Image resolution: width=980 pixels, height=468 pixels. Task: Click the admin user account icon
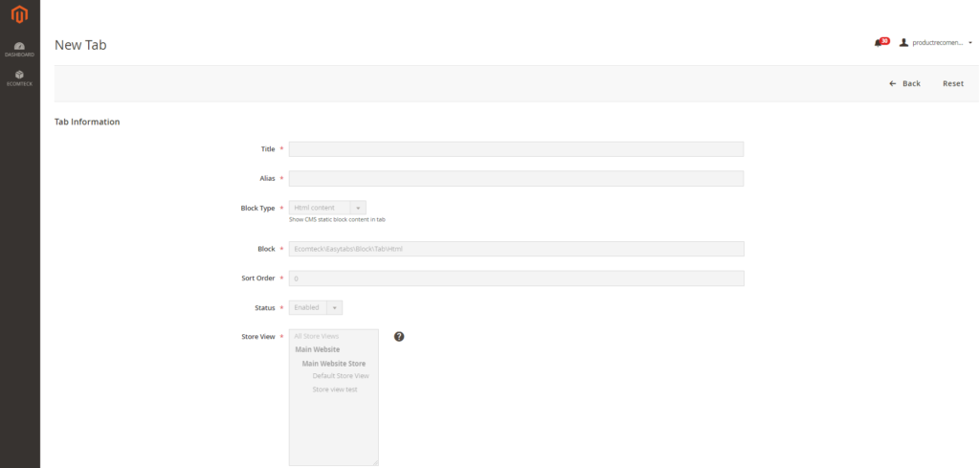pyautogui.click(x=903, y=43)
